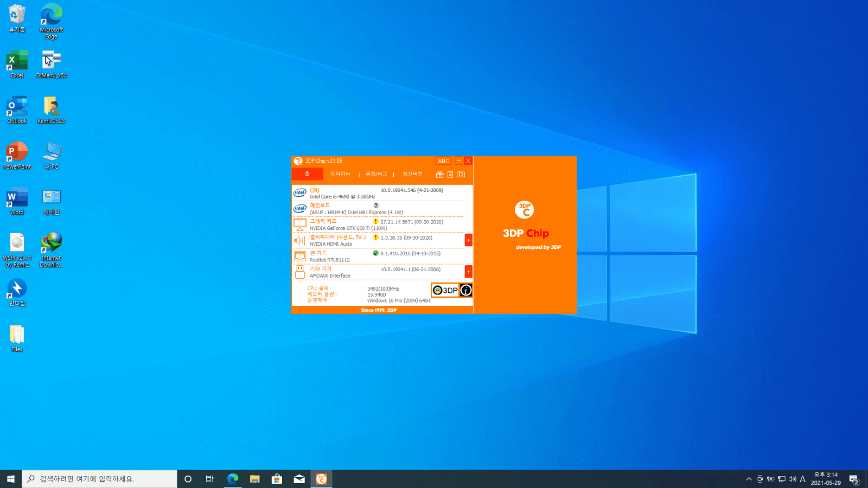Switch to the 홈 tab
This screenshot has width=868, height=488.
coord(307,174)
